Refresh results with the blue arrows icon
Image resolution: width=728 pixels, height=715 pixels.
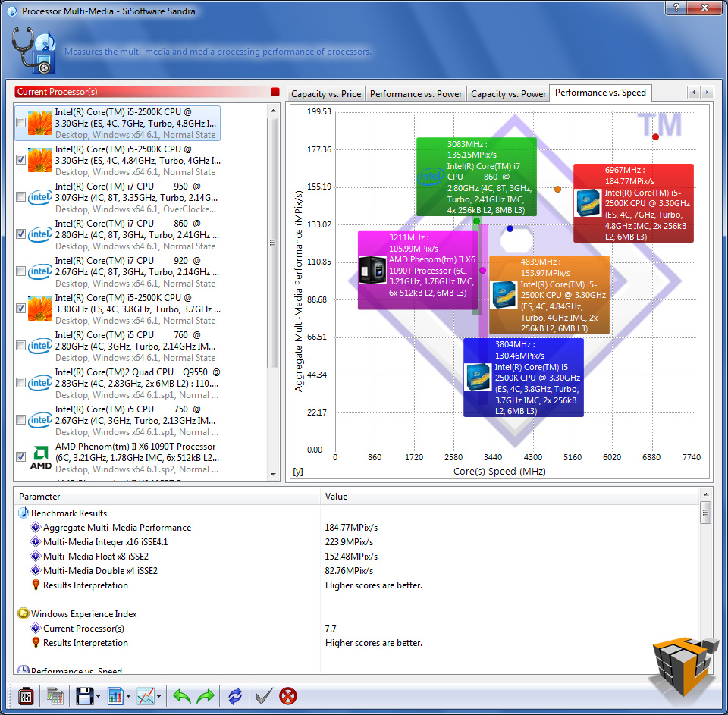(x=235, y=696)
